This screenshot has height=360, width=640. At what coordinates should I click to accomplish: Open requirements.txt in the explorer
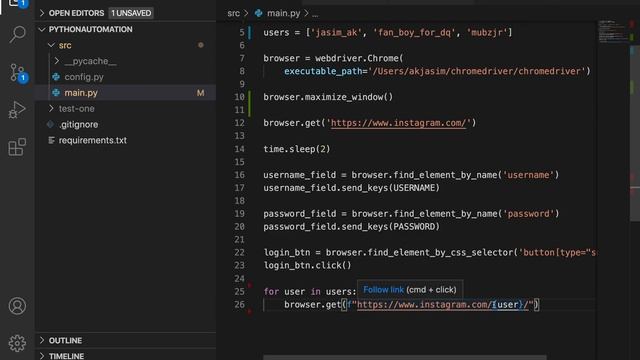pos(93,140)
